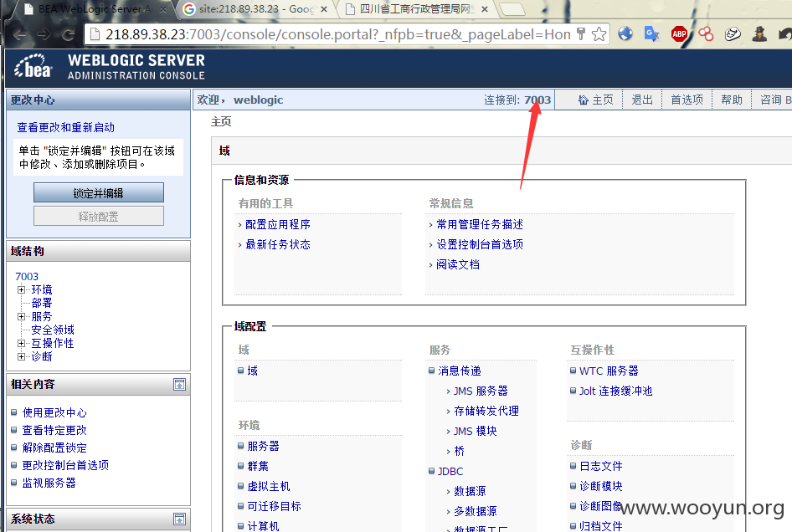Open 首选项 menu item

click(687, 100)
